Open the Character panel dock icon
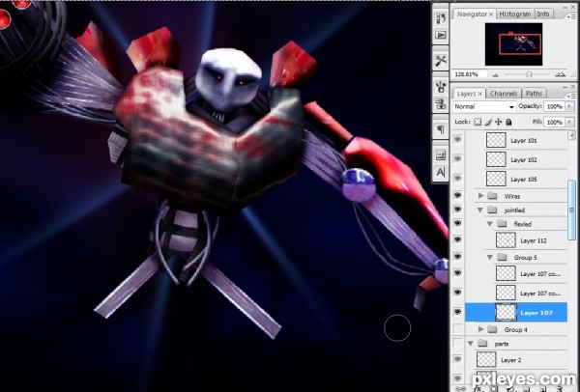The image size is (580, 392). (441, 172)
